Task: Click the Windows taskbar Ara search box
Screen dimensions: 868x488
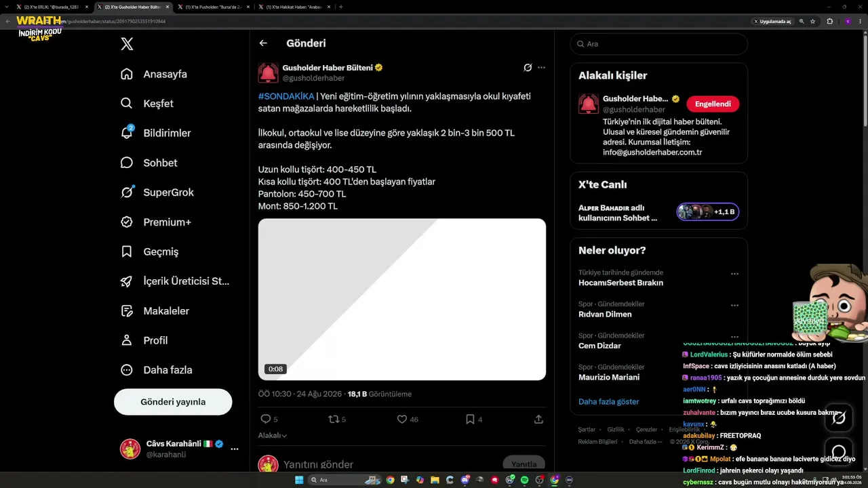Action: click(344, 480)
